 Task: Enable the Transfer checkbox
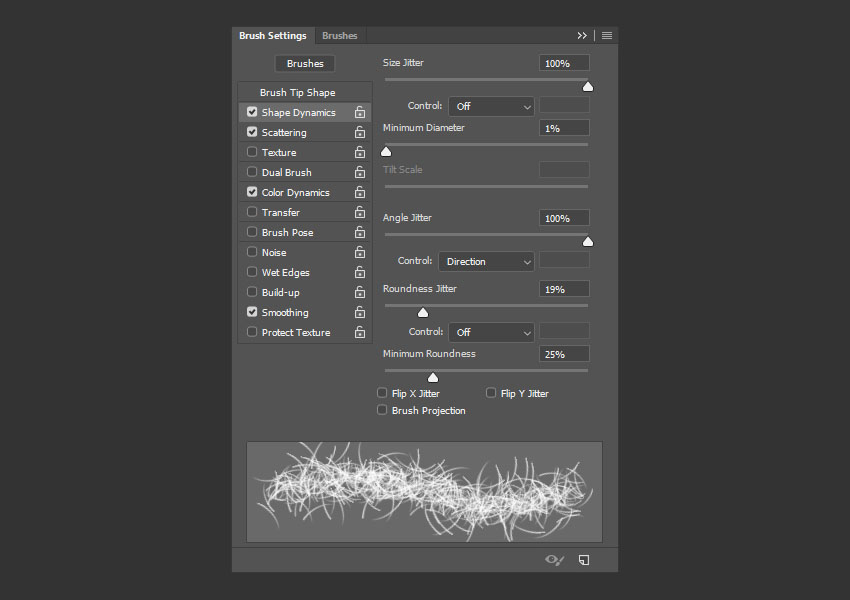click(x=252, y=212)
